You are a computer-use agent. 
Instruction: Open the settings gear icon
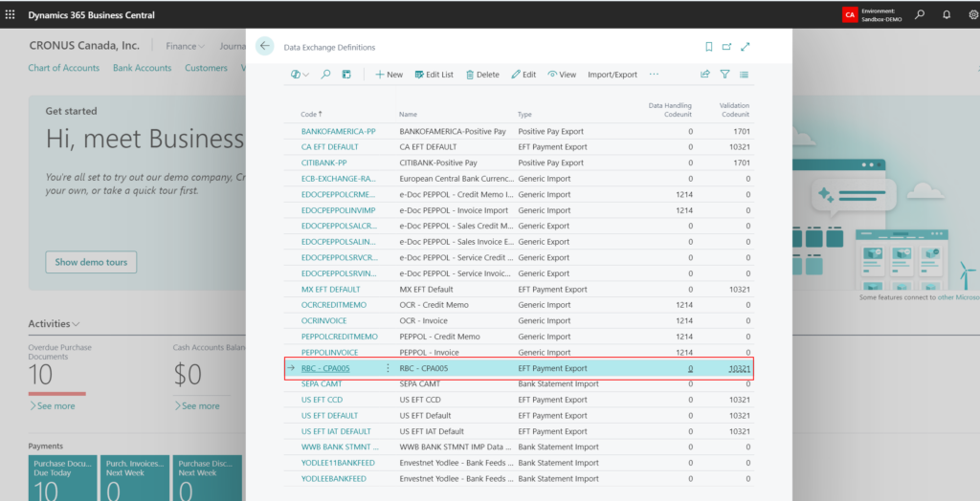tap(973, 14)
